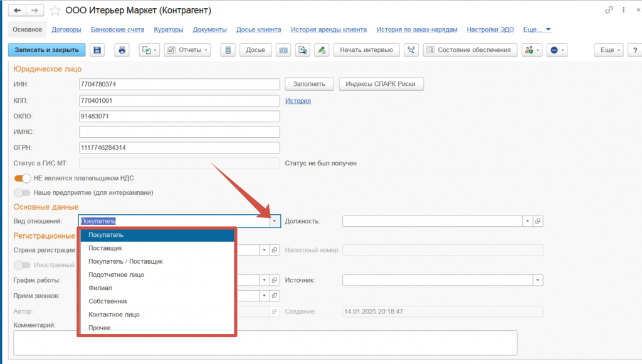Click into the ИМНС input field
The height and width of the screenshot is (364, 642).
tap(179, 132)
